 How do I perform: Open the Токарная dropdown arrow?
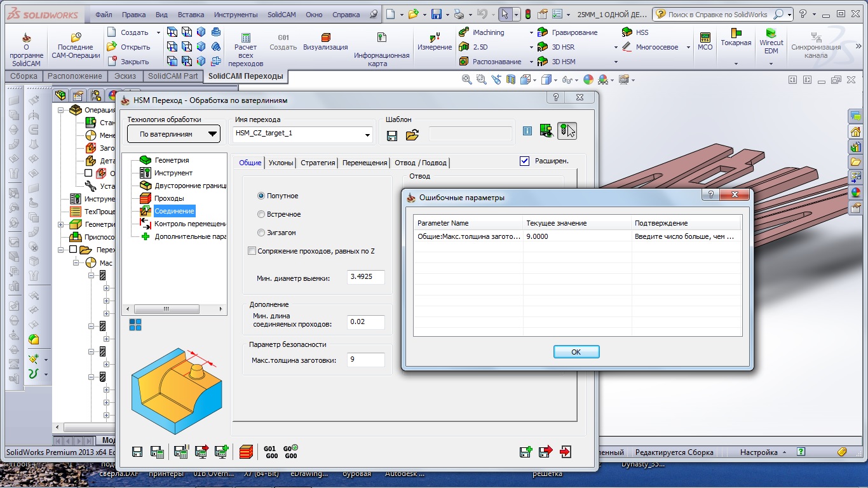coord(736,63)
